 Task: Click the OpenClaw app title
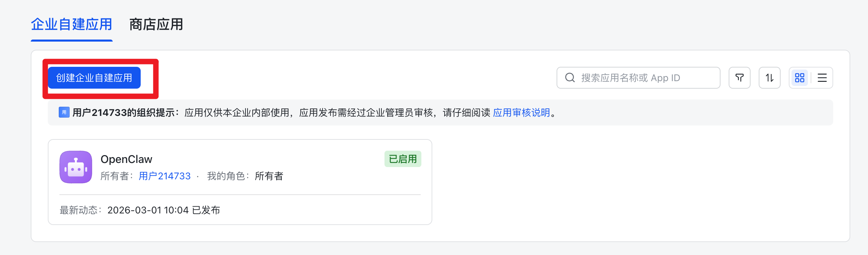coord(126,159)
